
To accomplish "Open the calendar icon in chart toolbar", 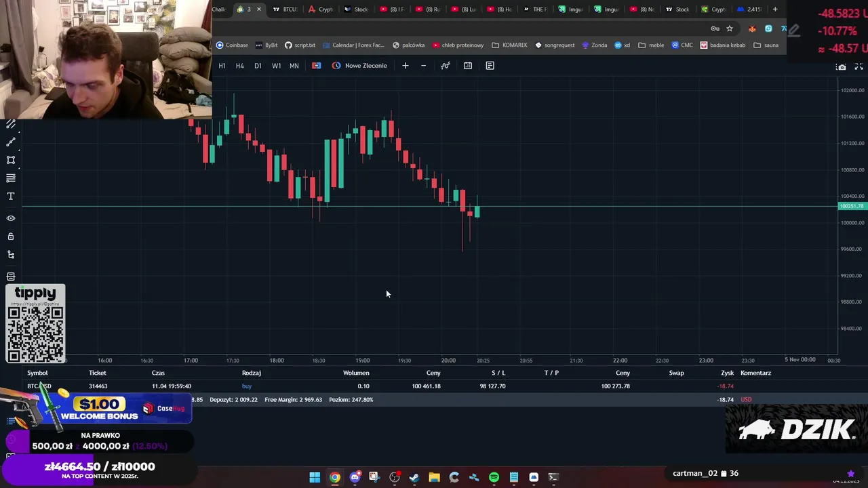I will pos(468,66).
